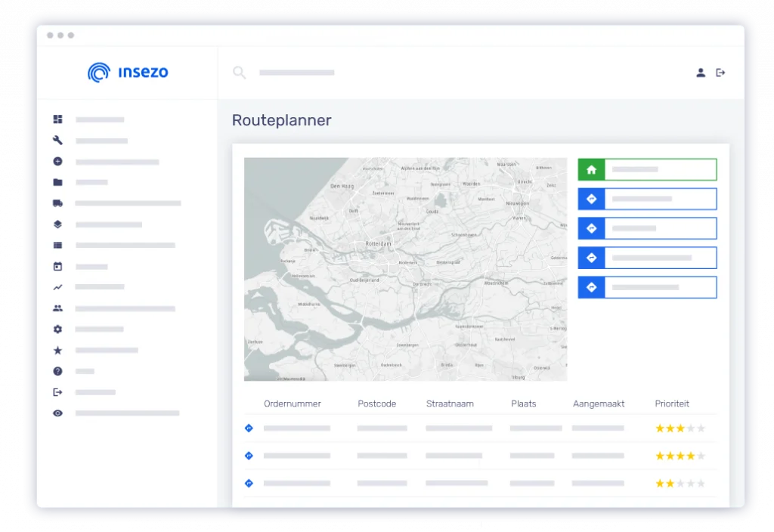Click the Insezo logo in sidebar
Screen dimensions: 774x532
pos(128,73)
